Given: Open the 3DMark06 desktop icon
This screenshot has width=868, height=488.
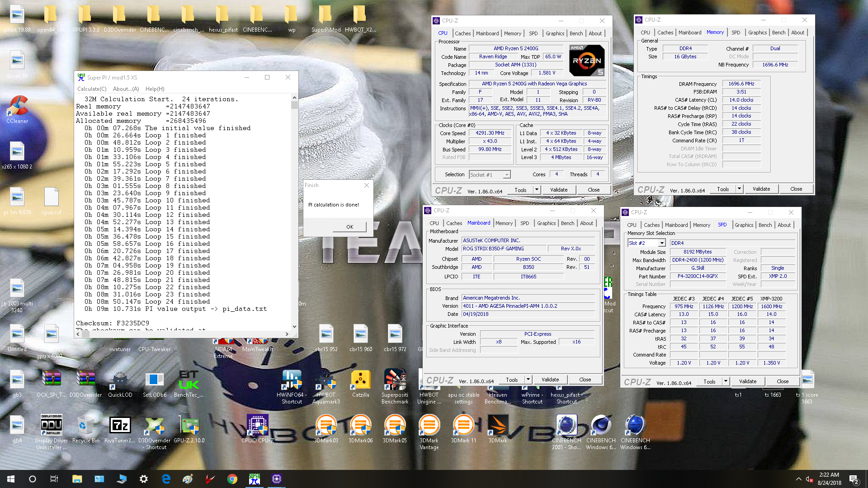Looking at the screenshot, I should point(360,428).
